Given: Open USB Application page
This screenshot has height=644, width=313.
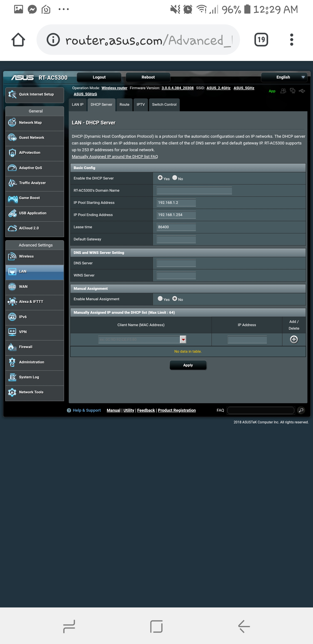Looking at the screenshot, I should click(35, 213).
